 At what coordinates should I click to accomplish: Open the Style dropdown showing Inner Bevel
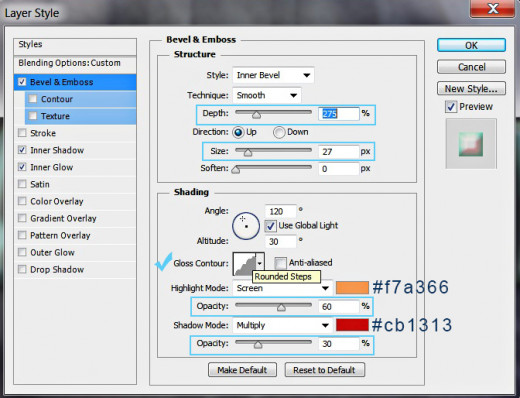[x=273, y=75]
